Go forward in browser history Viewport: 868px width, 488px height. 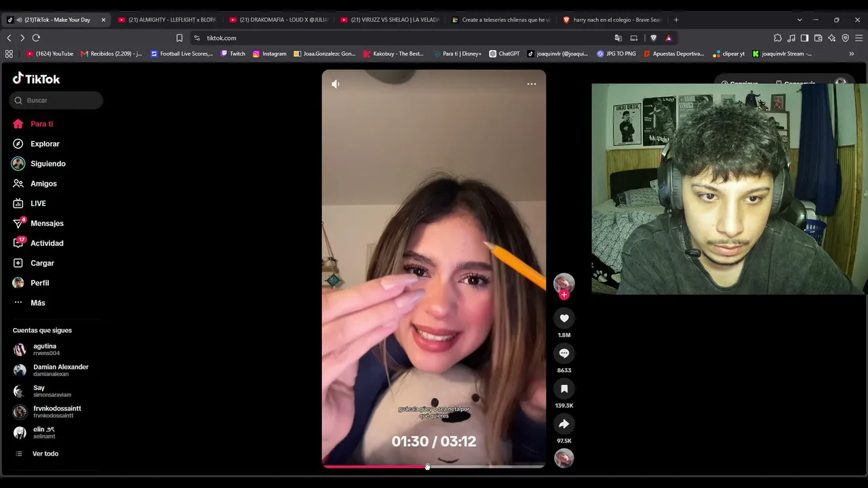22,38
